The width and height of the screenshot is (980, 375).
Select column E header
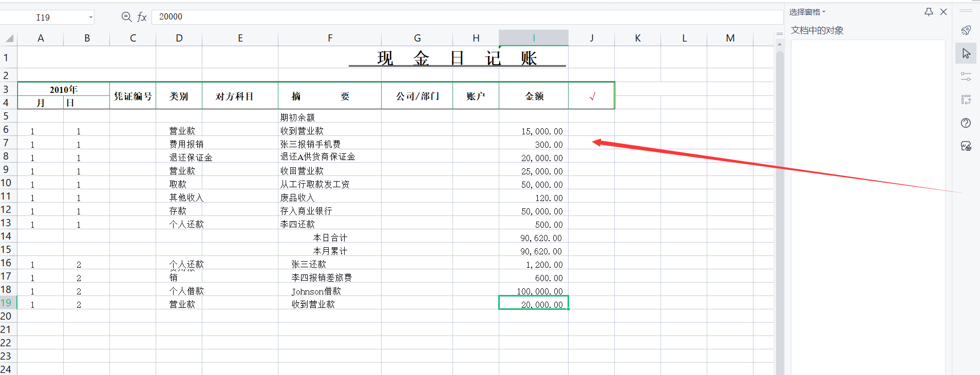coord(240,38)
